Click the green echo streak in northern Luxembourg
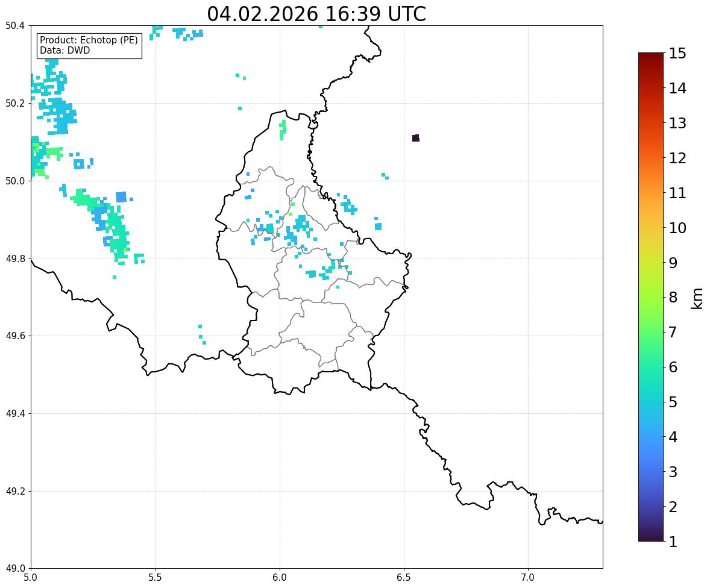Viewport: 710px width, 588px height. (283, 130)
